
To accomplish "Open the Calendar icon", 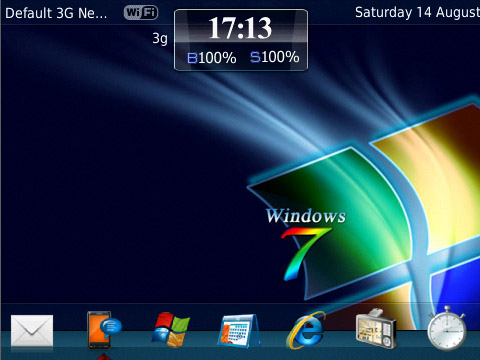I will click(x=238, y=331).
